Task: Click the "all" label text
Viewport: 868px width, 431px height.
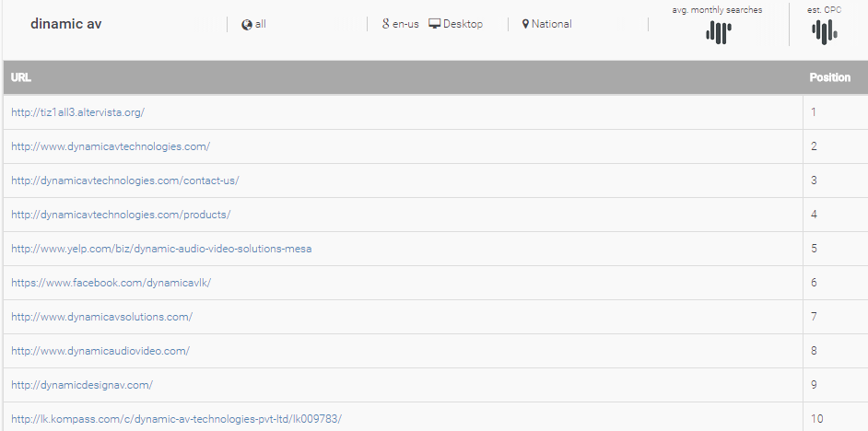Action: (261, 24)
